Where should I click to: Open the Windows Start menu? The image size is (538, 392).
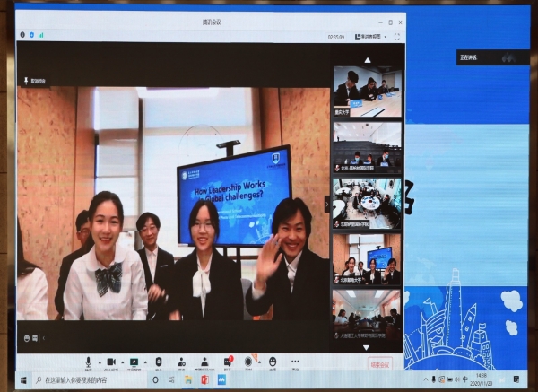point(24,380)
